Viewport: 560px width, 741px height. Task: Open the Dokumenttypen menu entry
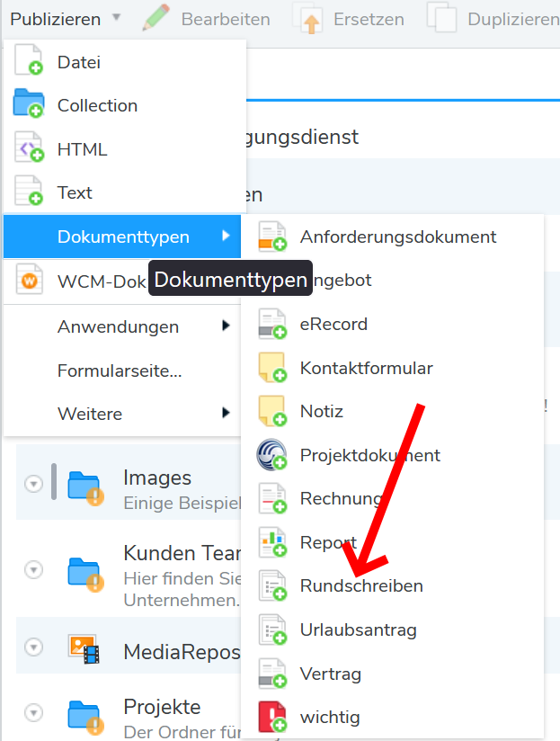tap(122, 237)
